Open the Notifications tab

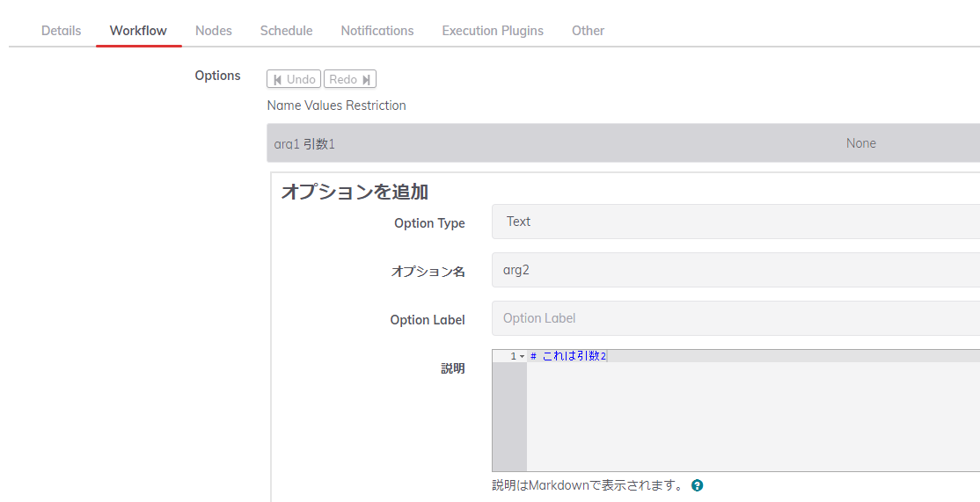point(377,31)
